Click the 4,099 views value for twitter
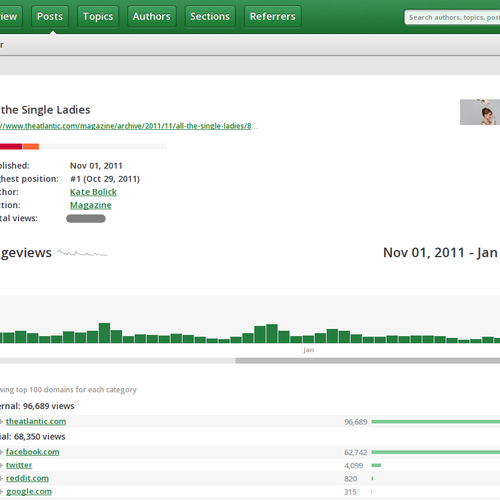Viewport: 500px width, 500px height. (x=354, y=466)
